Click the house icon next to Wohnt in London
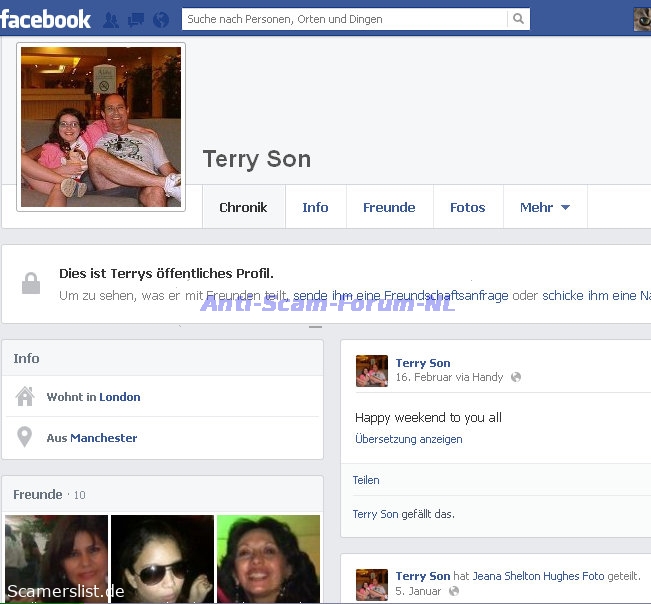Viewport: 651px width, 604px height. pyautogui.click(x=25, y=397)
